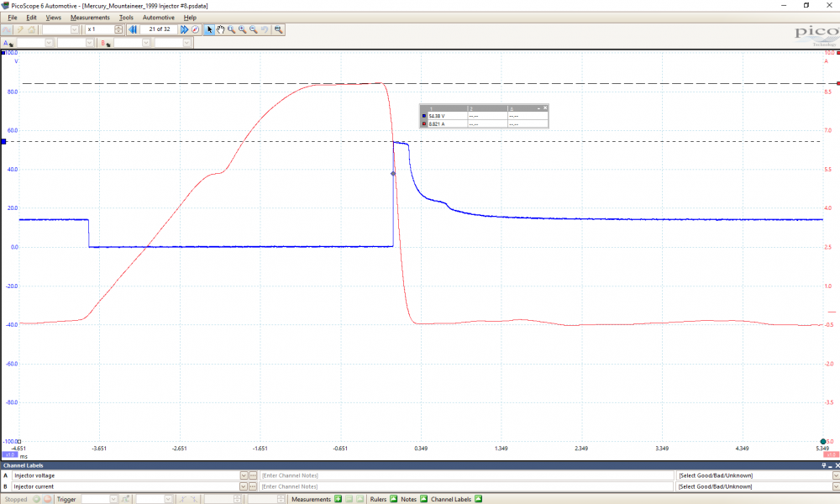This screenshot has height=504, width=840.
Task: Select the normal pointer selection tool
Action: [210, 29]
